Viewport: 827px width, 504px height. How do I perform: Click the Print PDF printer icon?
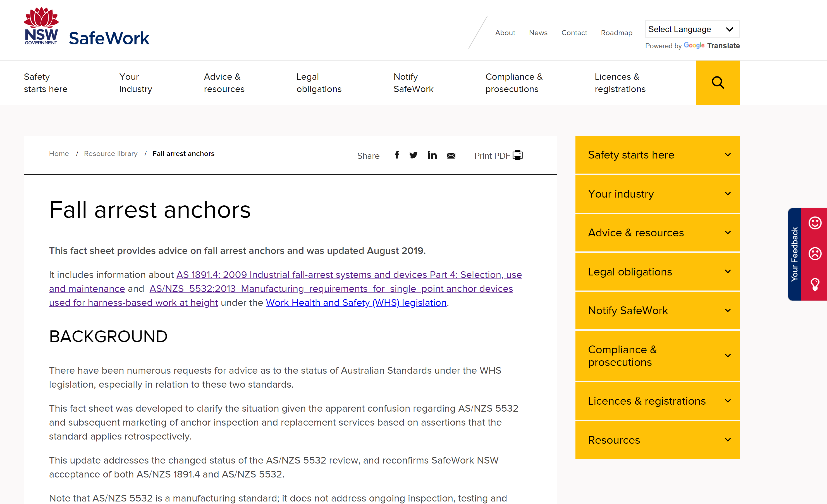tap(518, 155)
